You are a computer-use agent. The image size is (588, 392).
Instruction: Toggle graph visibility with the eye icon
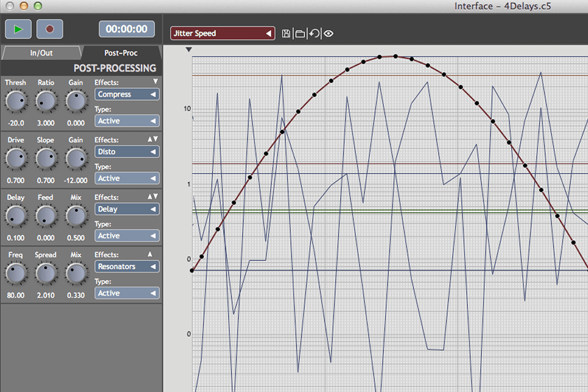coord(328,34)
